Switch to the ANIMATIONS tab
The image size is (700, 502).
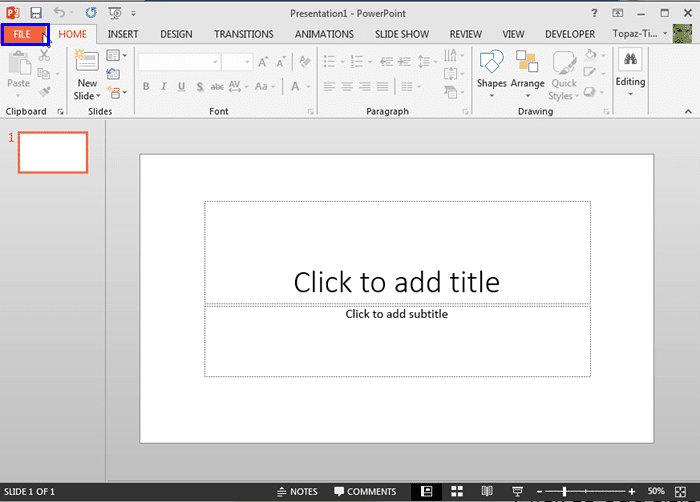tap(324, 34)
